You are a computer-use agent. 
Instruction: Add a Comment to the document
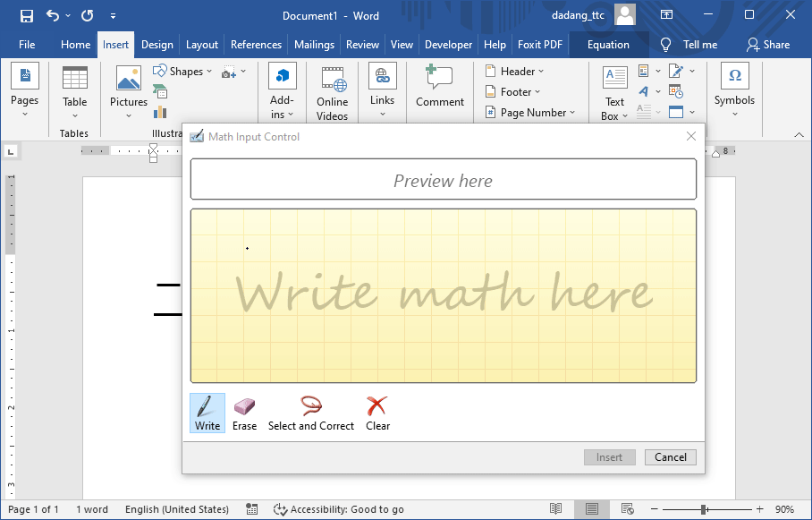(439, 90)
